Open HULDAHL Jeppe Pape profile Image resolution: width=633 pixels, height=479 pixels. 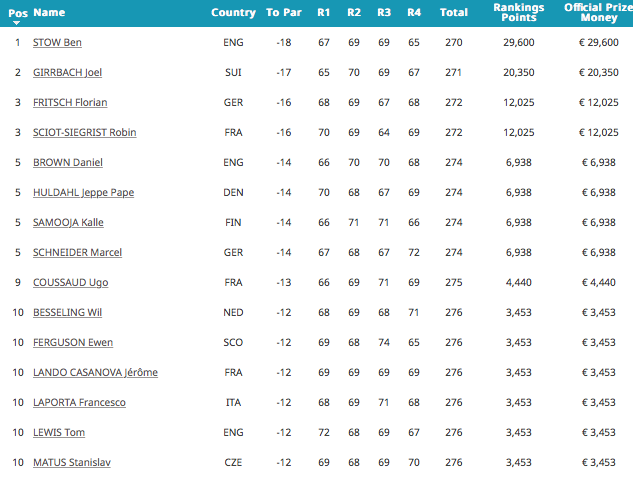click(x=84, y=192)
